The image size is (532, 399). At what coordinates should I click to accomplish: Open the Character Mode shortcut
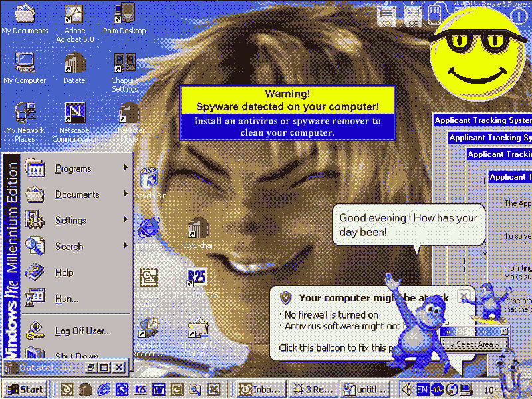pyautogui.click(x=129, y=122)
